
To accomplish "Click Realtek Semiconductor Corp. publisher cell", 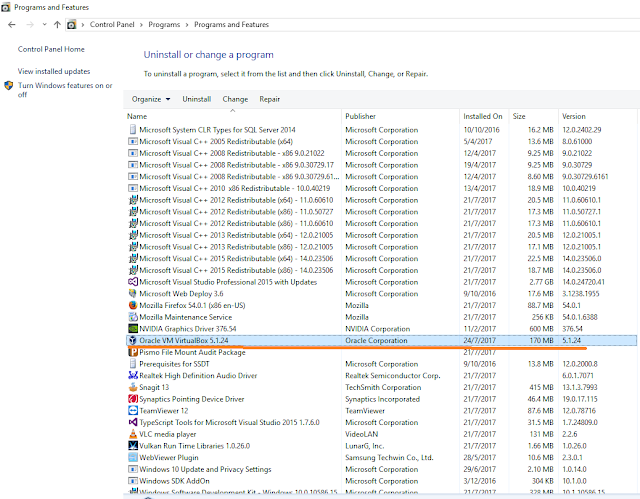I will (x=393, y=375).
